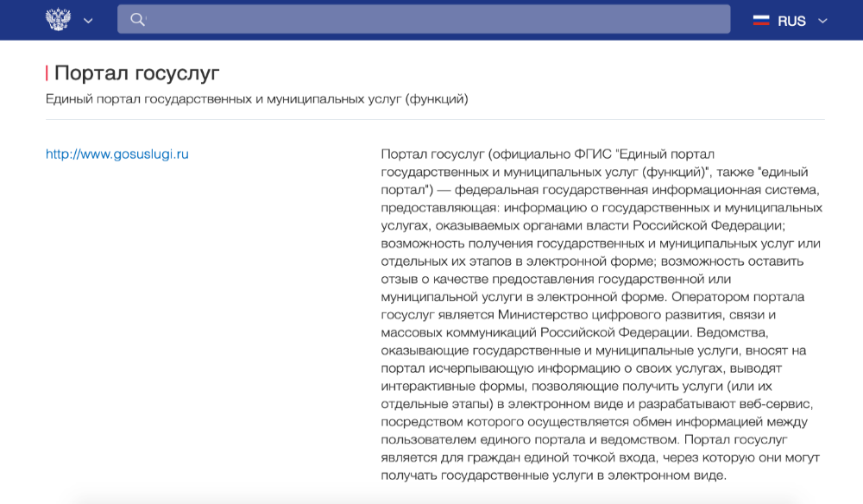Click the flag icon in the language selector
This screenshot has height=504, width=863.
click(759, 21)
